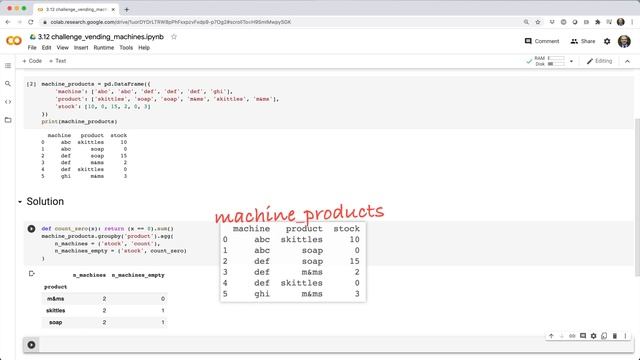The width and height of the screenshot is (640, 360).
Task: Add a new Code cell
Action: coord(32,61)
